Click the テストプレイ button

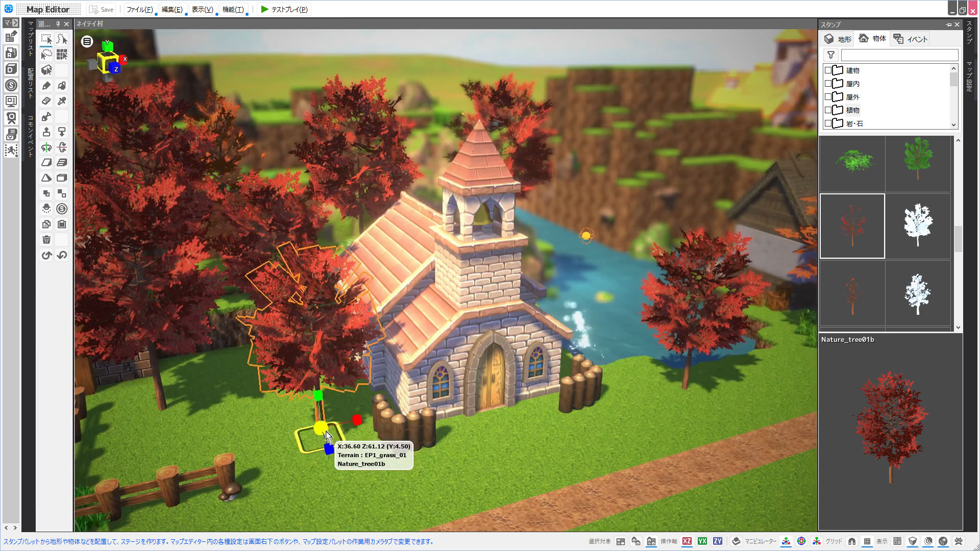click(284, 9)
